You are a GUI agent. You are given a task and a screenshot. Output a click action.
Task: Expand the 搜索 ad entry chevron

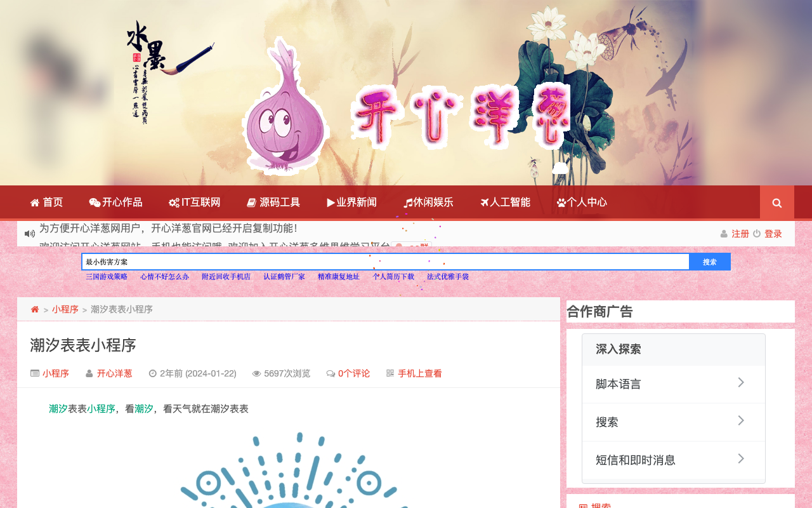[741, 420]
